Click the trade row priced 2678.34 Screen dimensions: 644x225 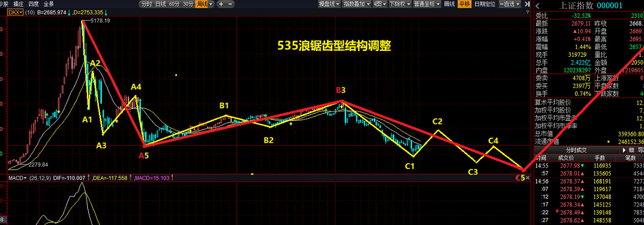pos(589,205)
